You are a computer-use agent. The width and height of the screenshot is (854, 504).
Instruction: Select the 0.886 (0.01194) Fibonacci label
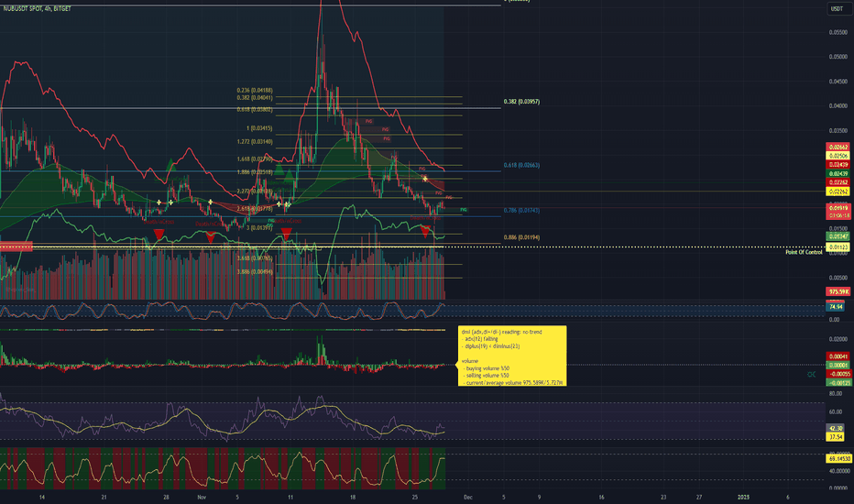521,237
